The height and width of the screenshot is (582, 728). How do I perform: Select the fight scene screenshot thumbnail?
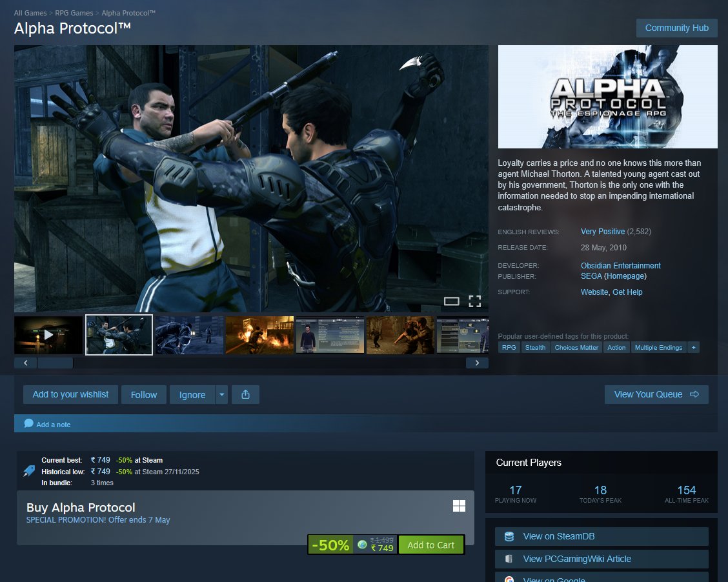point(119,335)
